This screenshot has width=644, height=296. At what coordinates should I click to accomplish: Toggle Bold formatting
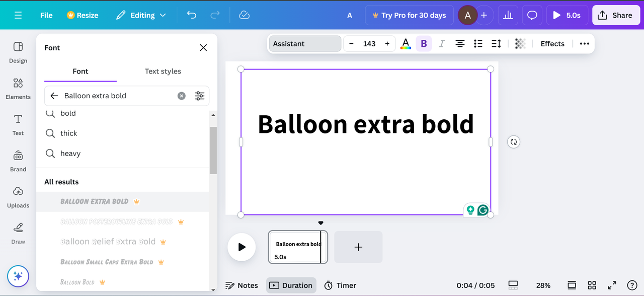pos(424,44)
